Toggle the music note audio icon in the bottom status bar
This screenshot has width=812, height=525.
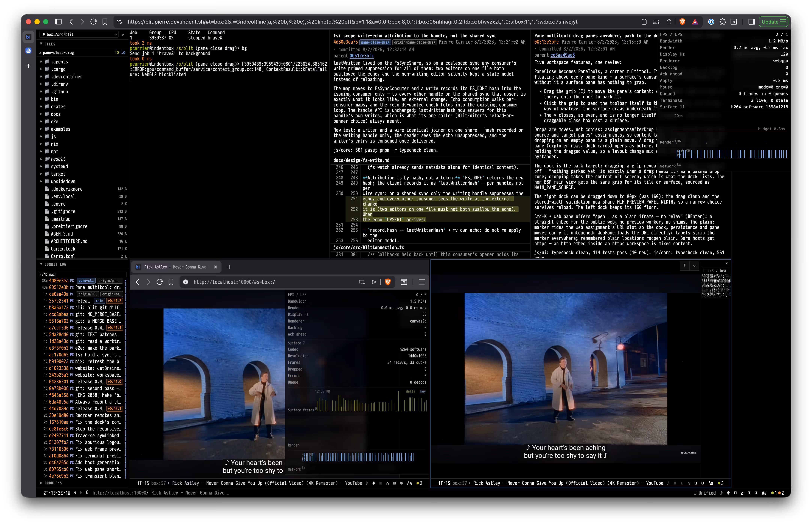721,493
